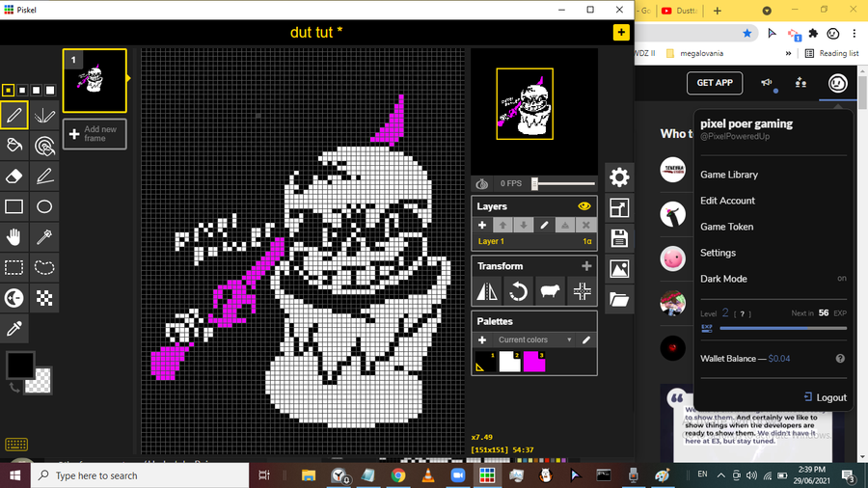Open a new Chrome tab
This screenshot has width=868, height=488.
(x=718, y=11)
